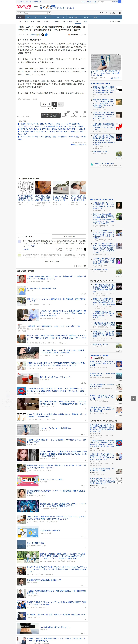Dismiss the ゆっくり食品を選んで recommended article
The height and width of the screenshot is (644, 138).
click(x=33, y=204)
